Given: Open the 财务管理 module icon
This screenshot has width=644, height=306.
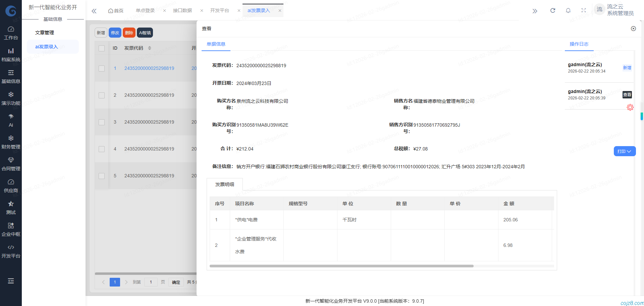Looking at the screenshot, I should [x=11, y=141].
